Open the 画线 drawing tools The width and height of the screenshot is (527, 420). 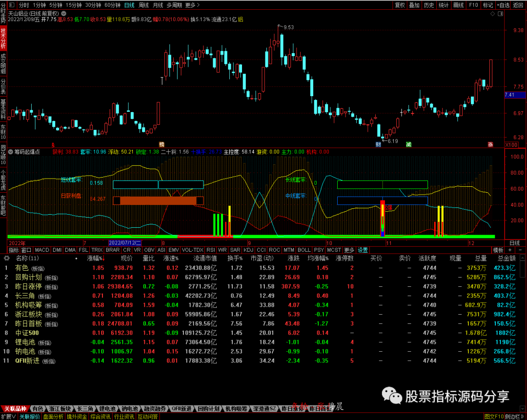coord(458,5)
